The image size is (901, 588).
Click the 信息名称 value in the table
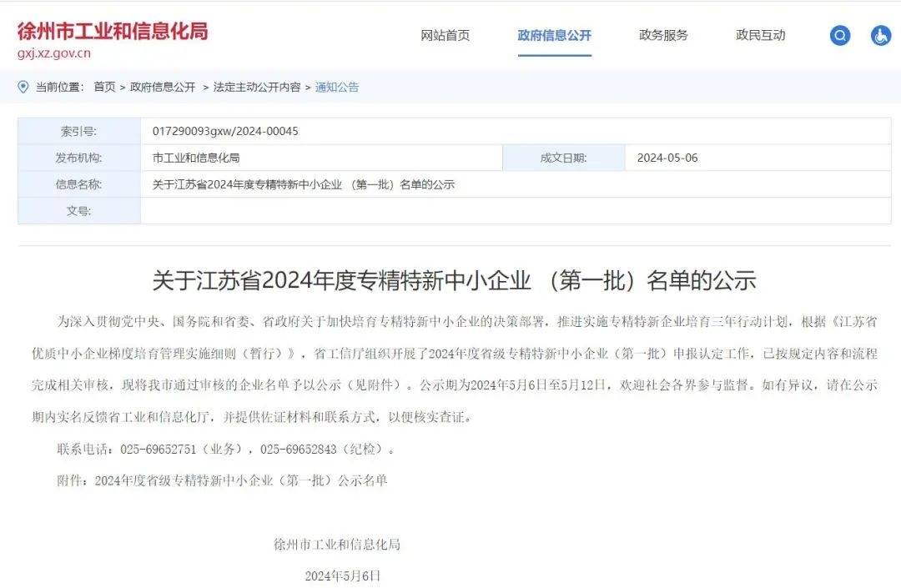304,184
